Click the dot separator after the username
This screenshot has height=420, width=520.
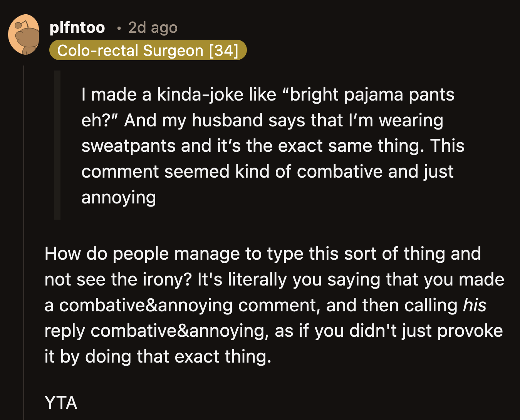coord(119,28)
